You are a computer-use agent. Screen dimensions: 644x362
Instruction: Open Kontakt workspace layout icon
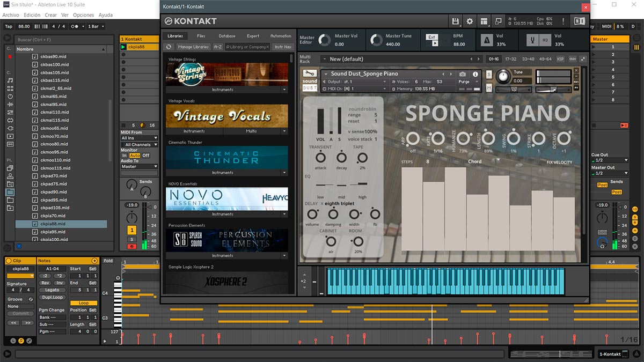[x=484, y=21]
